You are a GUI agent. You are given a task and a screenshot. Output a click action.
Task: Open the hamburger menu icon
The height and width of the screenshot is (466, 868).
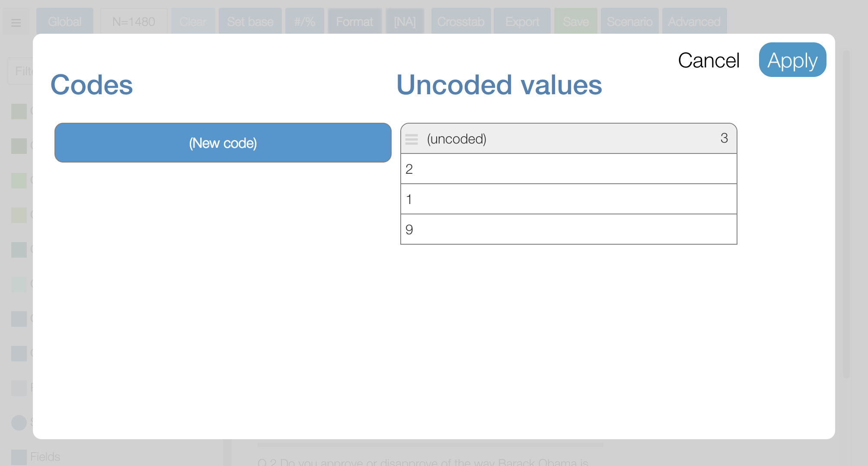(x=16, y=22)
